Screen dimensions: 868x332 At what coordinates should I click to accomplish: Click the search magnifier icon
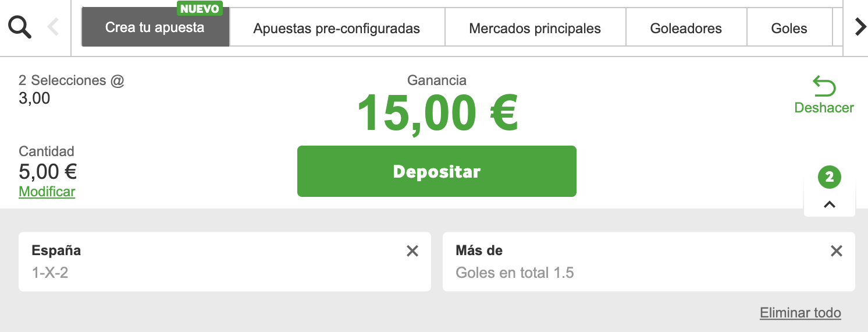coord(20,27)
